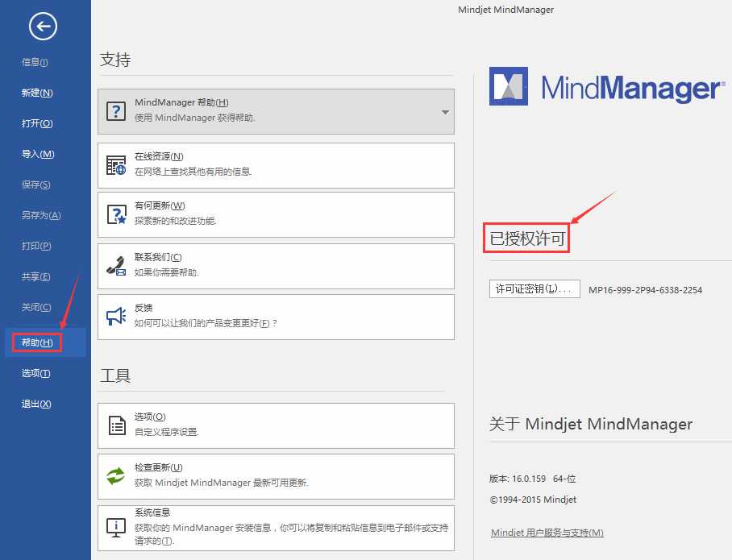Screen dimensions: 732x560
Task: Click the MindManager wordmark text
Action: coord(634,87)
